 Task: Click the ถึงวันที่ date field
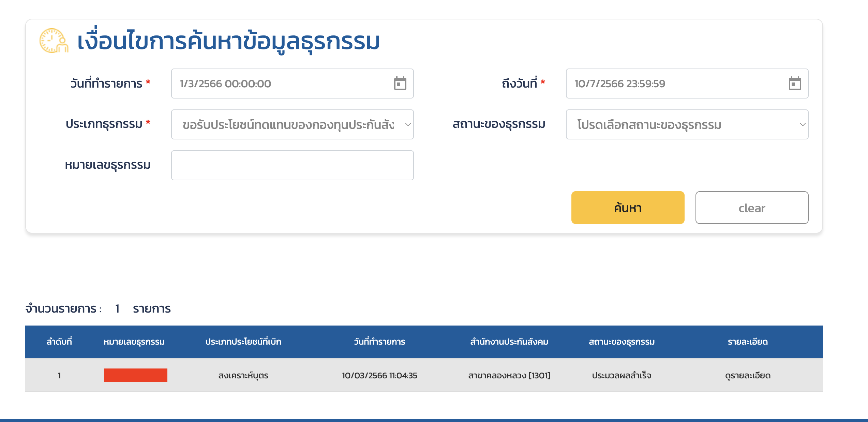pos(687,84)
